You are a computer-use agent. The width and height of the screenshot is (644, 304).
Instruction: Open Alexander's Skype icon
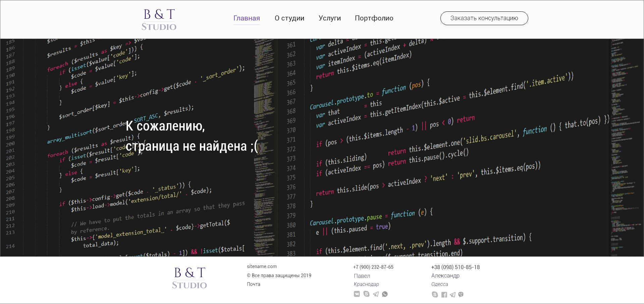pyautogui.click(x=435, y=295)
